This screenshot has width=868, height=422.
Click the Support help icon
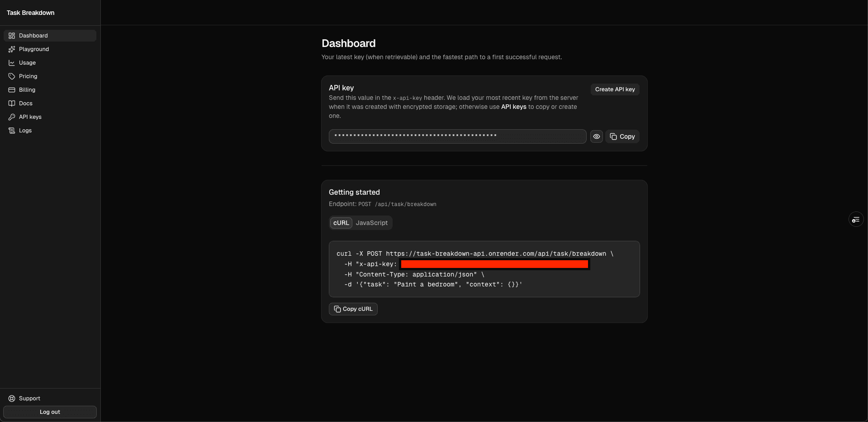(12, 399)
